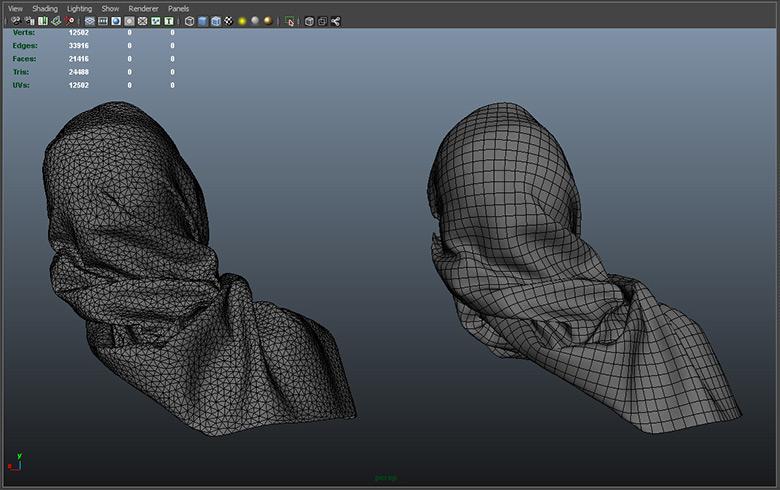Toggle the Film Gate overlay
The image size is (780, 490).
point(103,21)
